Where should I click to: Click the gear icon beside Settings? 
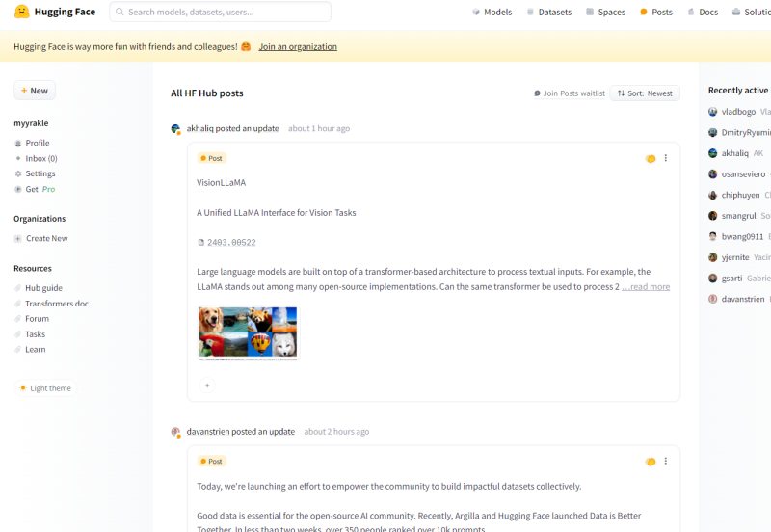pos(18,173)
